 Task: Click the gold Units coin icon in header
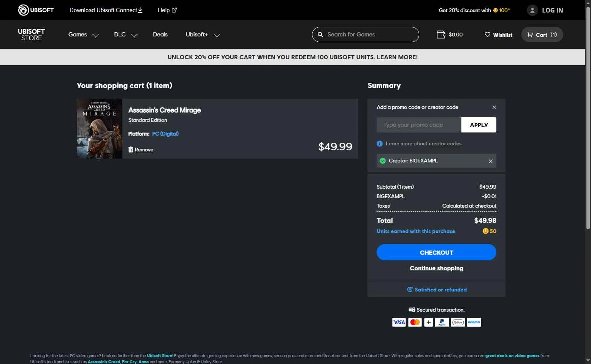pos(495,10)
